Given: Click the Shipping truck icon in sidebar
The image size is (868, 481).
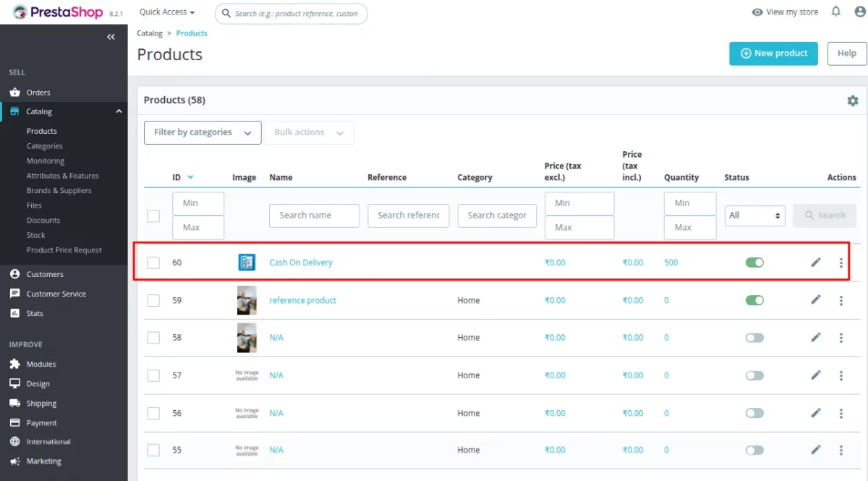Looking at the screenshot, I should [x=14, y=404].
